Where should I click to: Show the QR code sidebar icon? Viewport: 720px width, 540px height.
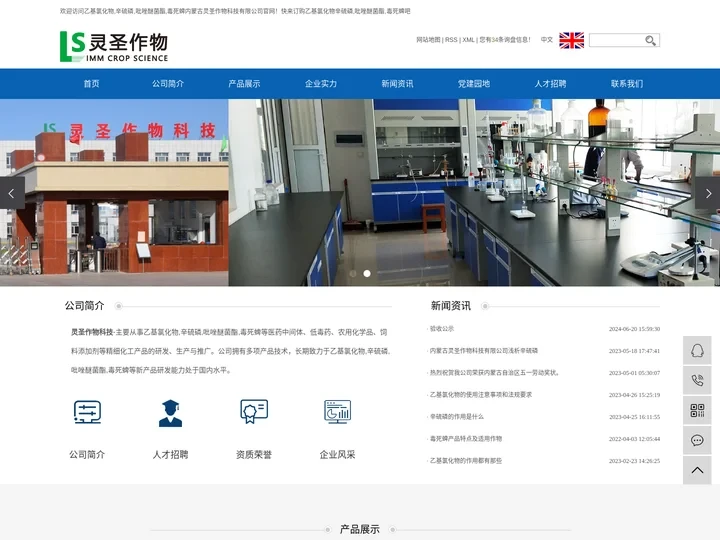tap(697, 410)
